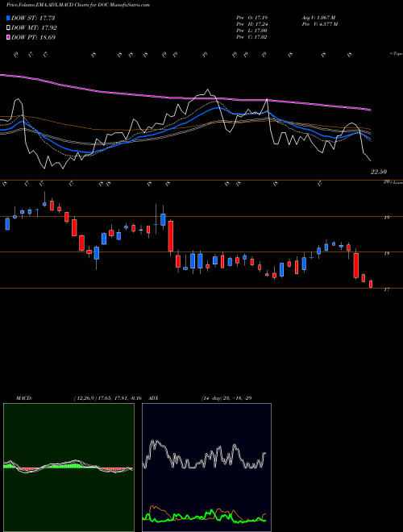Viewport: 403px width, 532px height.
Task: Click the 'Pre L: 17.00' low value
Action: [252, 31]
